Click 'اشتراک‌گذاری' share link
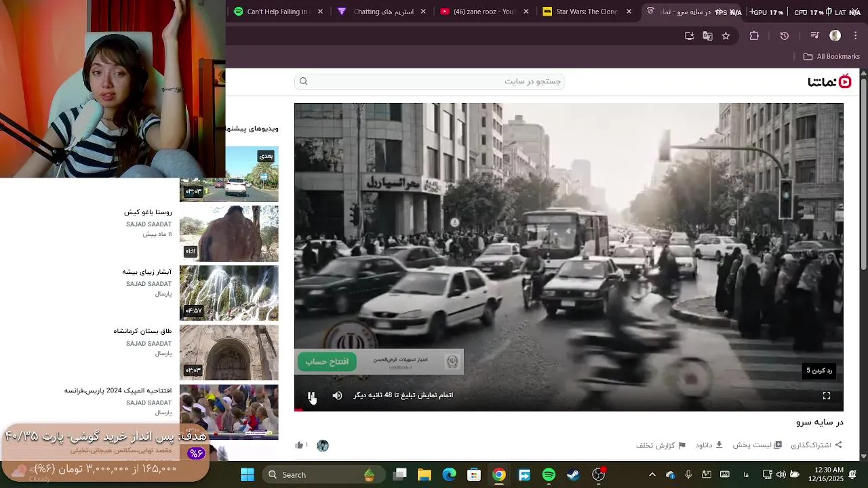The height and width of the screenshot is (488, 868). [816, 445]
